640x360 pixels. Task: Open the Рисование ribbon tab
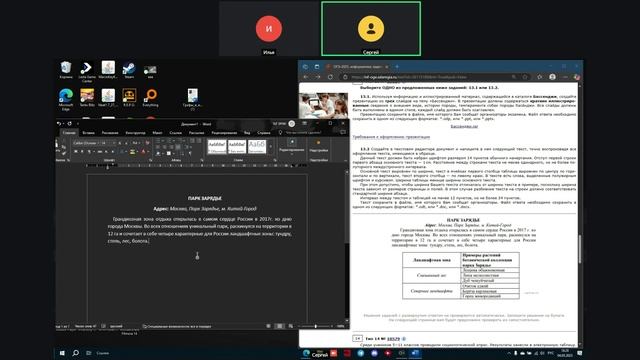pyautogui.click(x=110, y=133)
